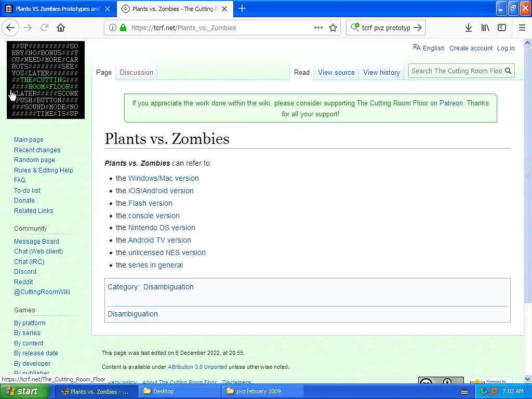Image resolution: width=532 pixels, height=399 pixels.
Task: Click the green padlock security icon
Action: 123,28
